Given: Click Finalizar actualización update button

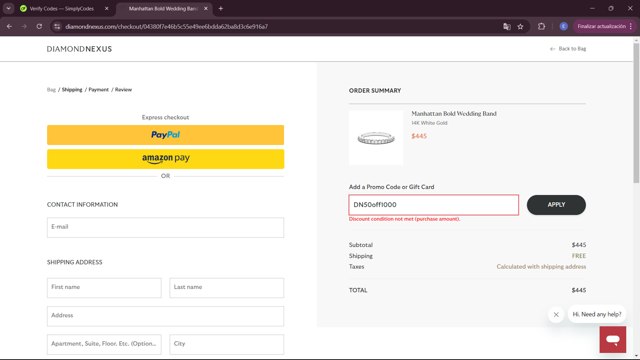Looking at the screenshot, I should (x=601, y=27).
